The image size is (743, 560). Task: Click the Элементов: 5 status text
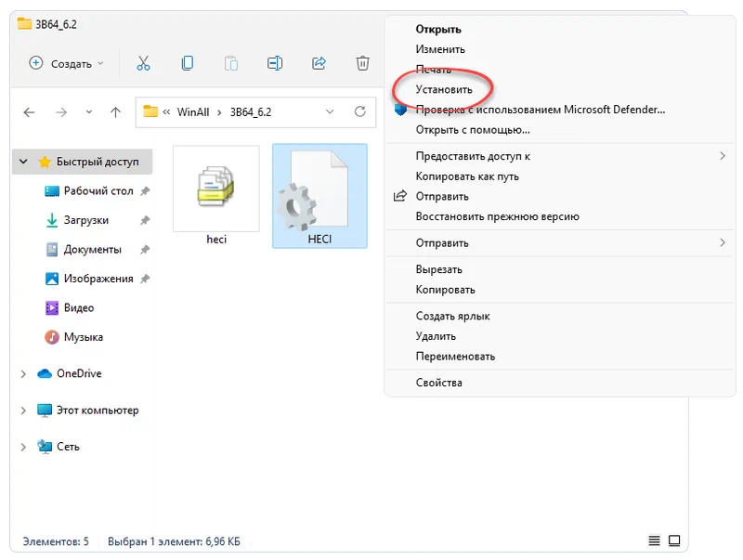pyautogui.click(x=56, y=541)
